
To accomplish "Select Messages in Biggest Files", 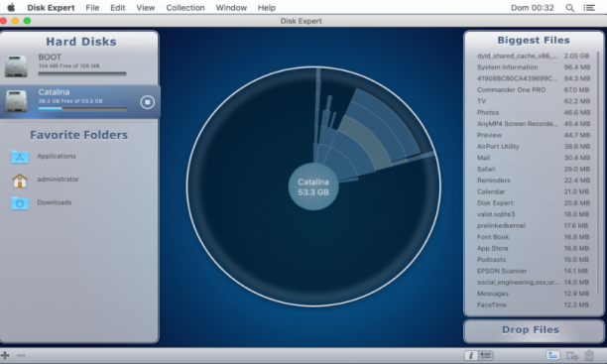I will coord(534,294).
